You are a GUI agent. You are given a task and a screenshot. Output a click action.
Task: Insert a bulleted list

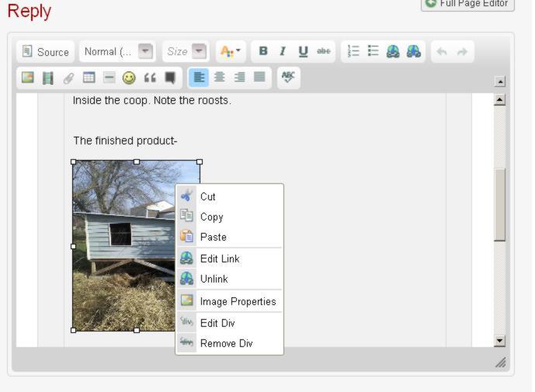373,51
